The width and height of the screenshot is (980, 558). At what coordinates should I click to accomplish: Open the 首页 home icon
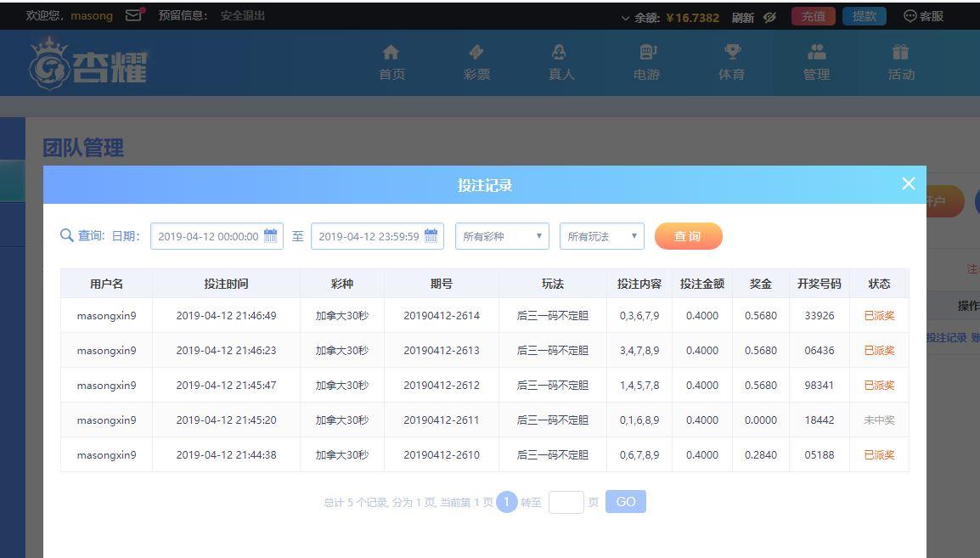pyautogui.click(x=391, y=53)
